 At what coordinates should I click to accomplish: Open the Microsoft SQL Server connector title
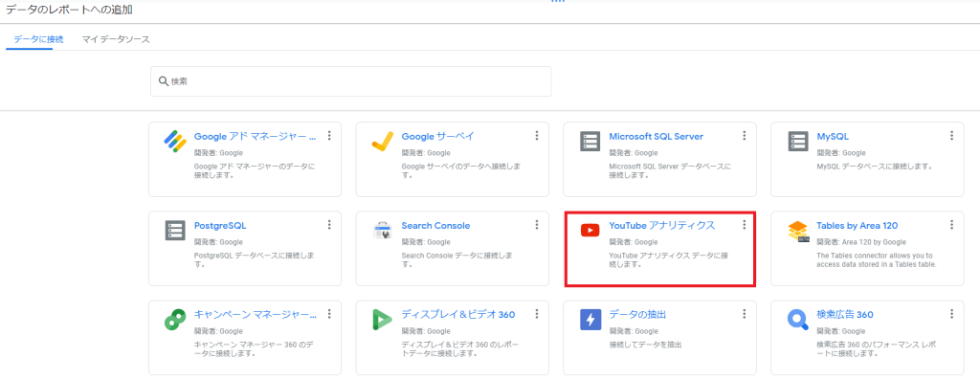(657, 136)
